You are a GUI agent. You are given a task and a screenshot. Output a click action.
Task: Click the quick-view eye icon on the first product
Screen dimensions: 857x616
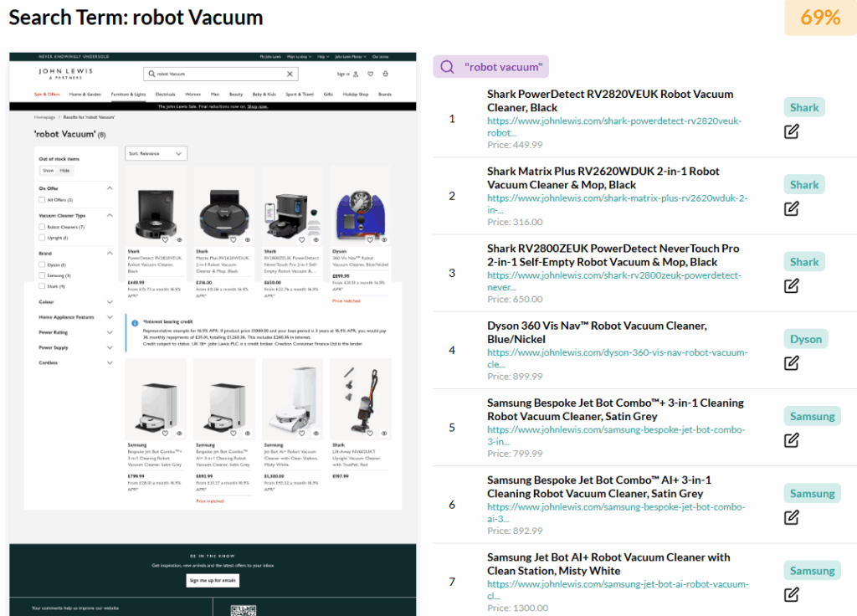coord(179,239)
